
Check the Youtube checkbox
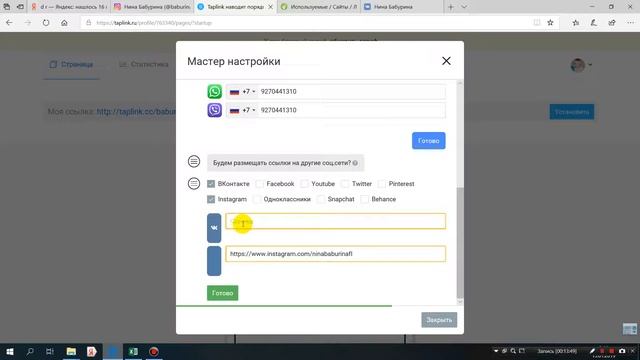304,184
